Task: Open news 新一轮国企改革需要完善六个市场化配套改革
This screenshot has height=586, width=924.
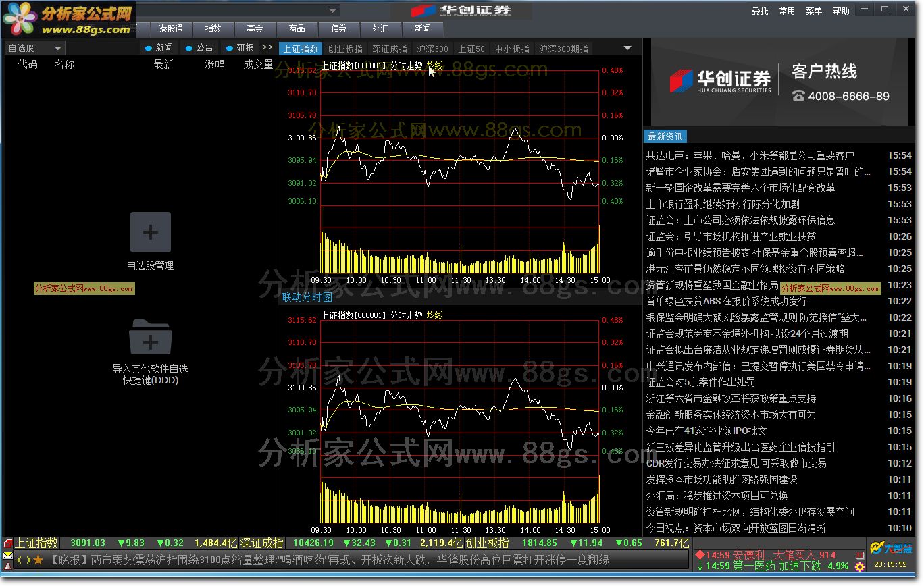Action: 740,188
